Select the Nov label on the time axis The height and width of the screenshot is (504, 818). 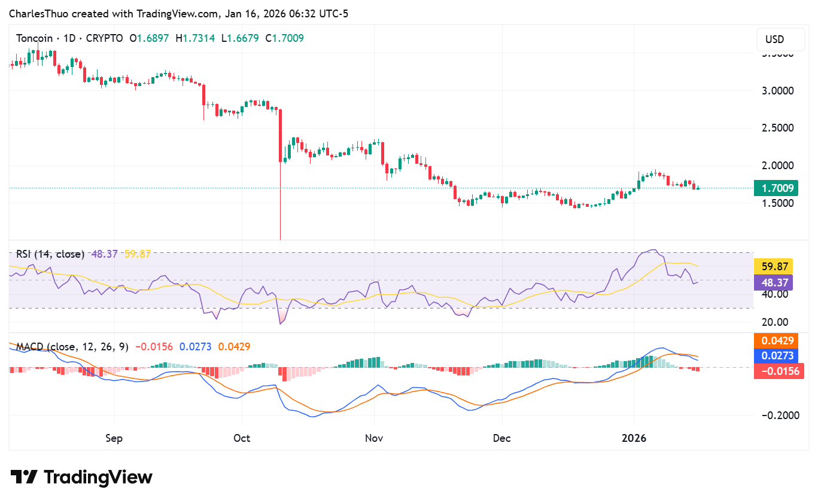pyautogui.click(x=374, y=438)
